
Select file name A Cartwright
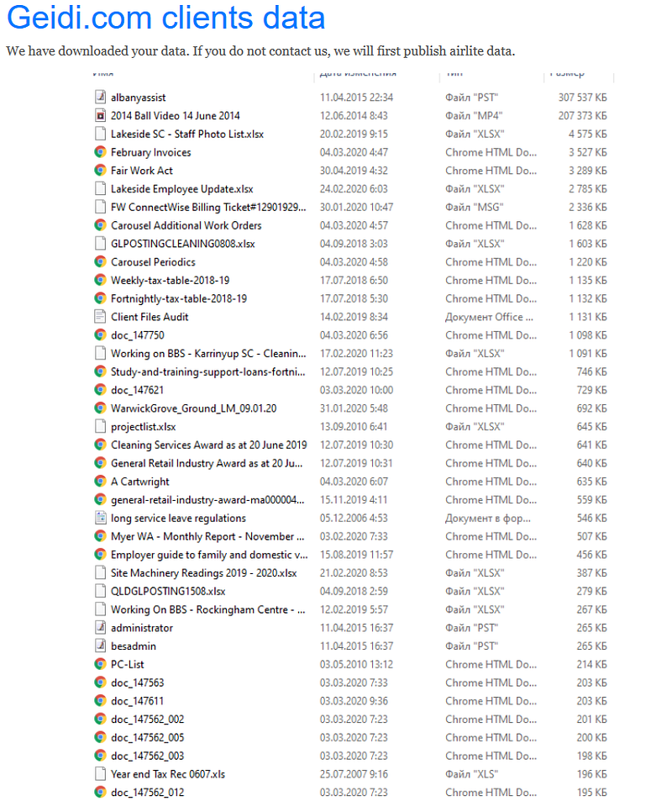click(140, 482)
